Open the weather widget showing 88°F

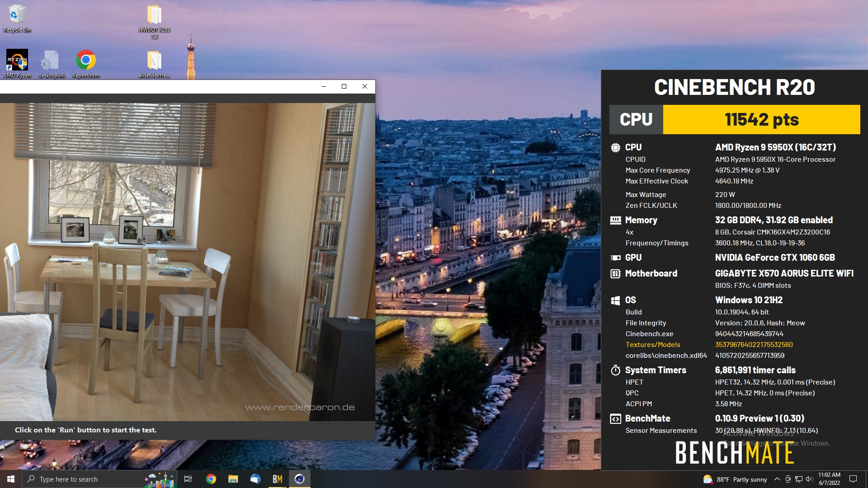click(735, 479)
